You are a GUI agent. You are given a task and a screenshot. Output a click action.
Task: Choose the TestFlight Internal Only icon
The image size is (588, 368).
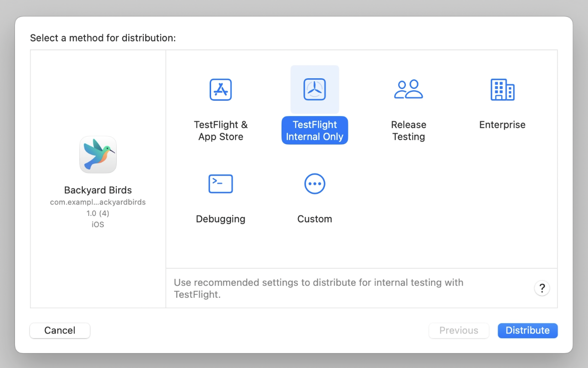pos(314,90)
